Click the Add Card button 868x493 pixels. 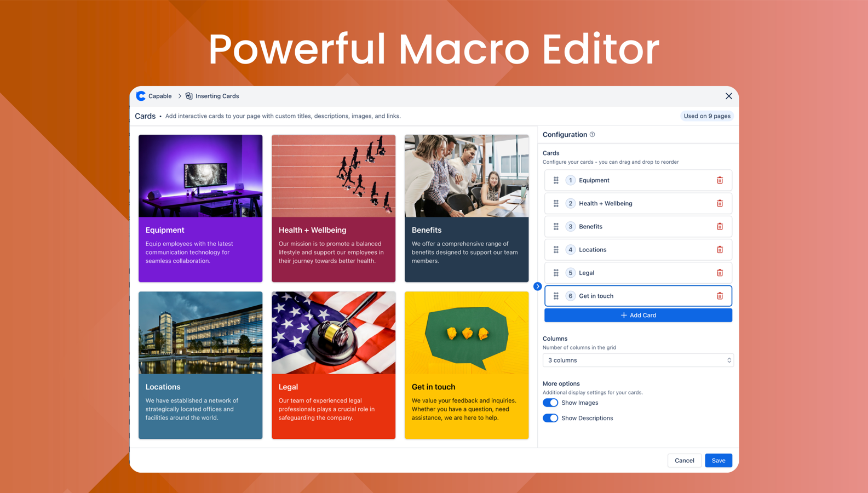click(638, 316)
